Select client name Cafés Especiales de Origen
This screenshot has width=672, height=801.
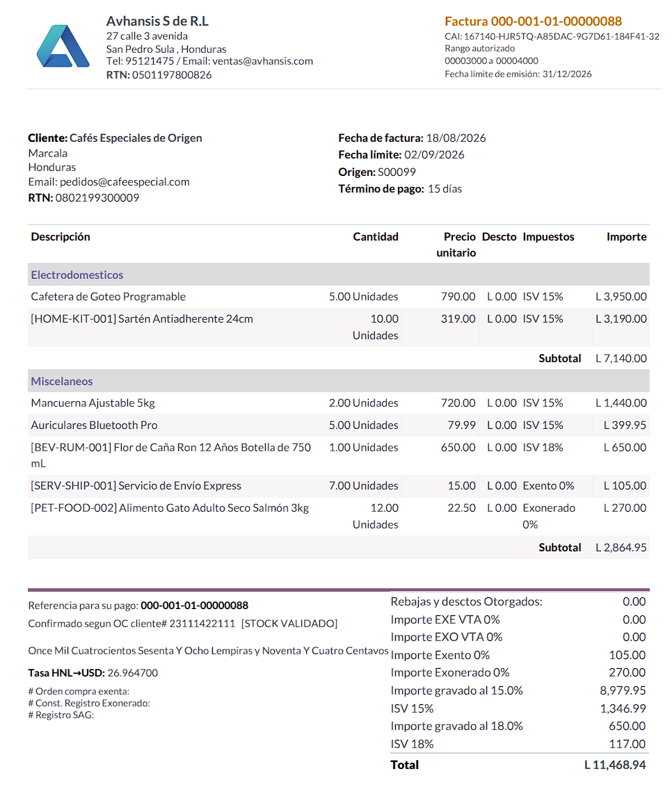coord(136,138)
